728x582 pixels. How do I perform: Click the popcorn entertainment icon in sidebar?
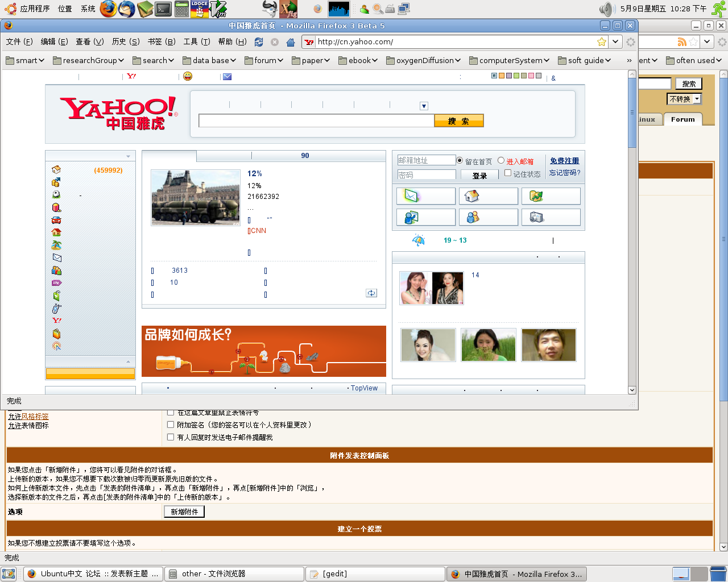pyautogui.click(x=56, y=207)
